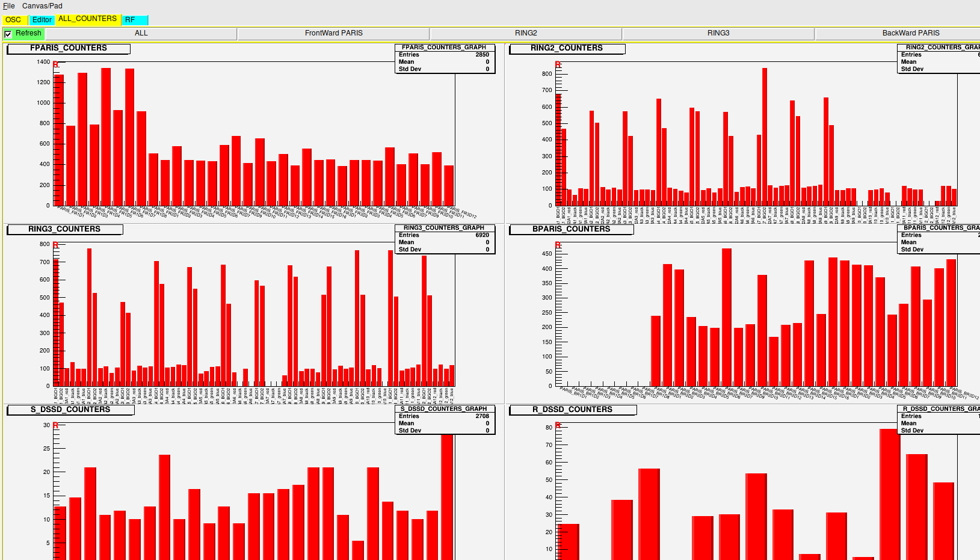The image size is (980, 560).
Task: Open the Canvas/Pad menu
Action: [42, 6]
